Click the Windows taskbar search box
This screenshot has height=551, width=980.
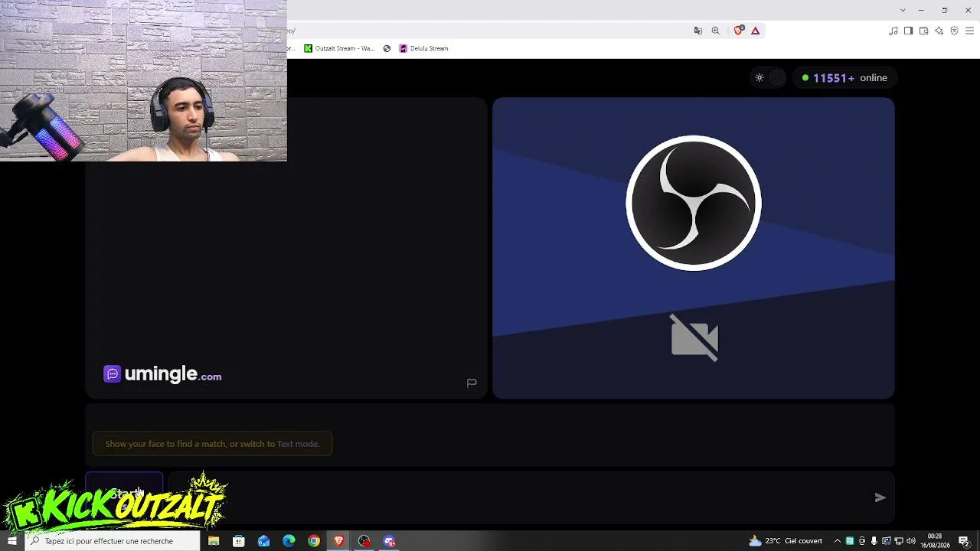pyautogui.click(x=113, y=541)
